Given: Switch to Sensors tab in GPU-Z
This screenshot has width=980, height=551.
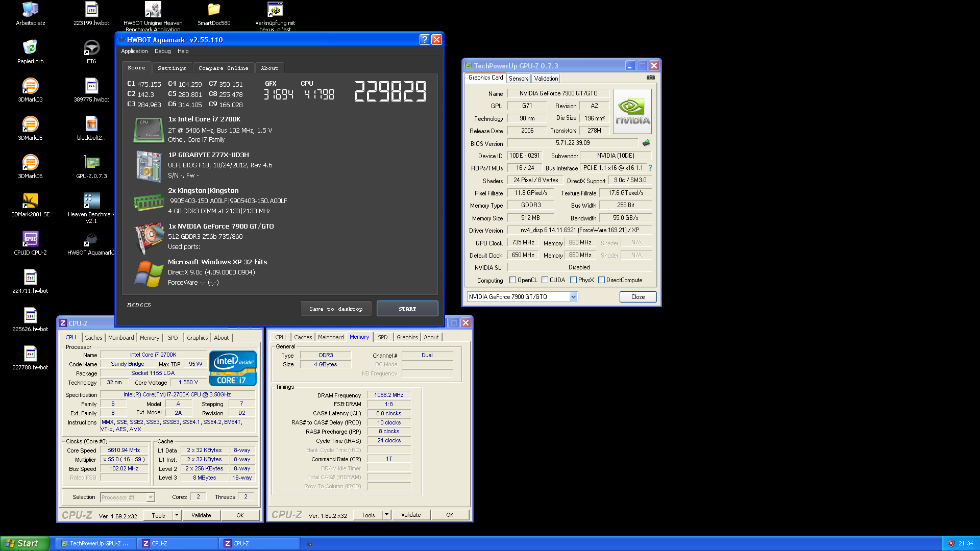Looking at the screenshot, I should pyautogui.click(x=519, y=79).
